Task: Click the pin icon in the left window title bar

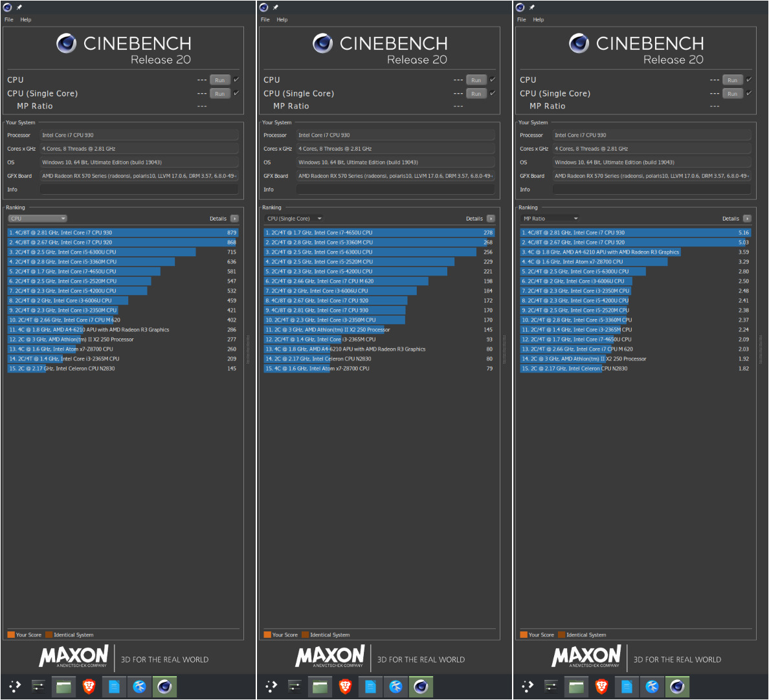Action: coord(19,7)
